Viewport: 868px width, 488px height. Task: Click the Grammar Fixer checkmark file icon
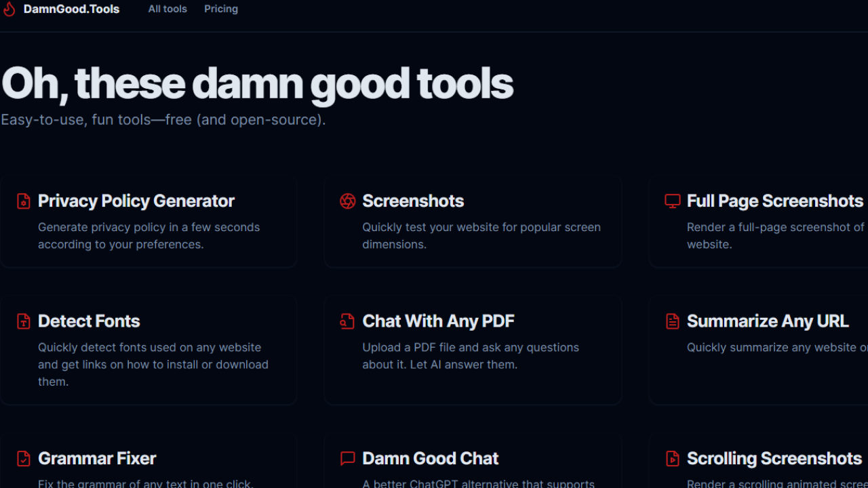coord(24,459)
